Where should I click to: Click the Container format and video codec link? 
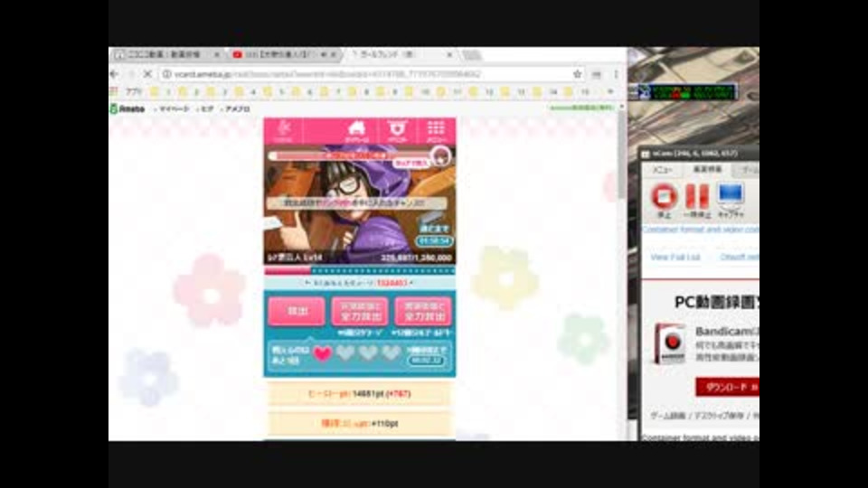click(700, 229)
